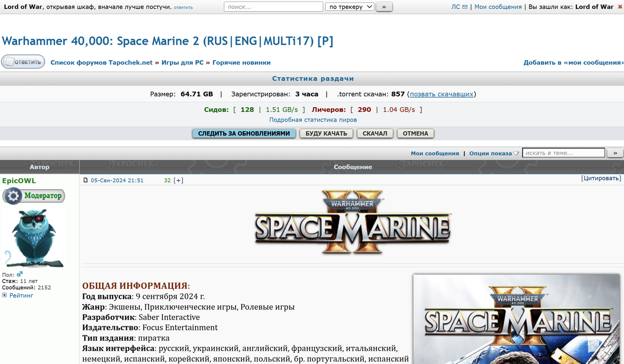Viewport: 624px width, 364px height.
Task: Click the 'Автор' column header
Action: [39, 167]
